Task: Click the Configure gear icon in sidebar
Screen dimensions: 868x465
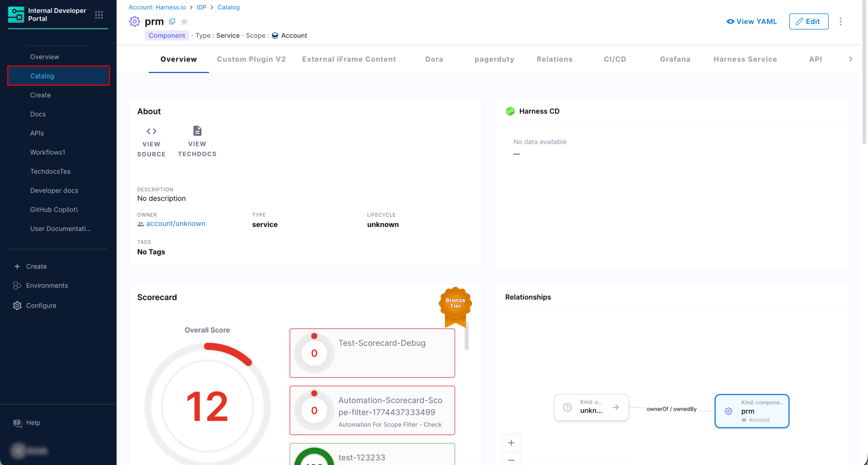Action: tap(17, 306)
